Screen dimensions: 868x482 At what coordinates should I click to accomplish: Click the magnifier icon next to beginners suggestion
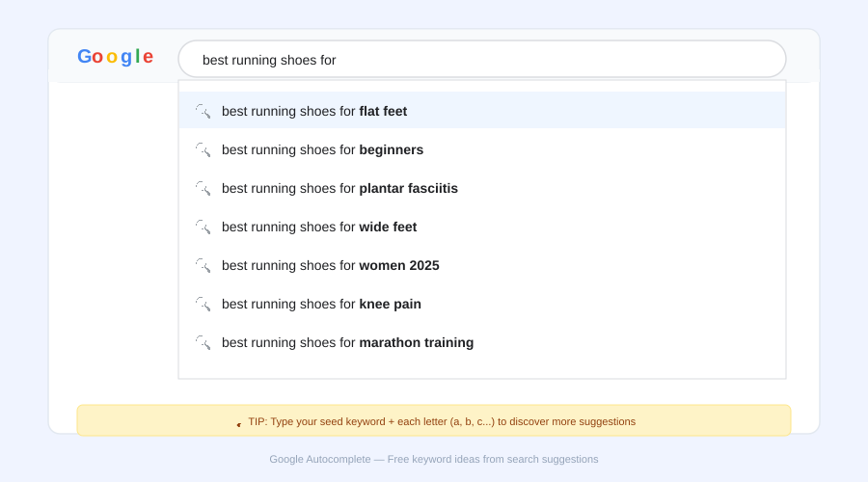click(203, 149)
